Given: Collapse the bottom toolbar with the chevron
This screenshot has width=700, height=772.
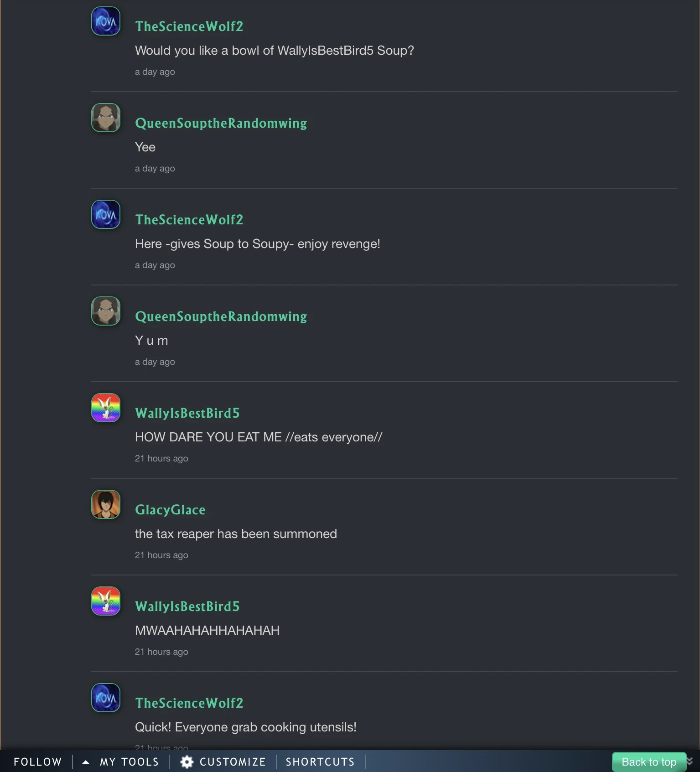Looking at the screenshot, I should click(690, 761).
